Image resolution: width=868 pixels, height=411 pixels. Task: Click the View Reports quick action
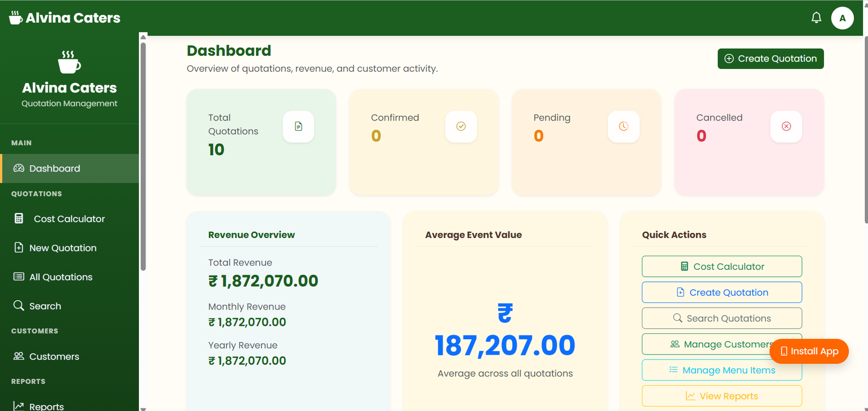tap(722, 396)
